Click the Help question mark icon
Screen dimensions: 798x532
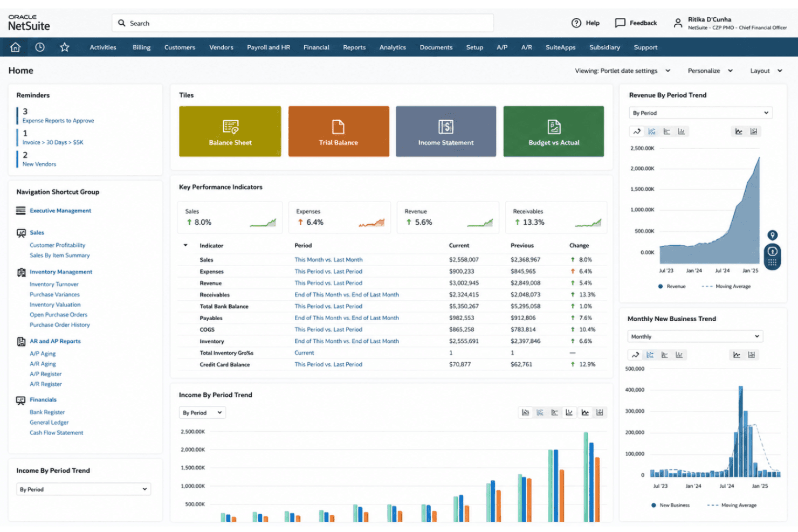576,23
